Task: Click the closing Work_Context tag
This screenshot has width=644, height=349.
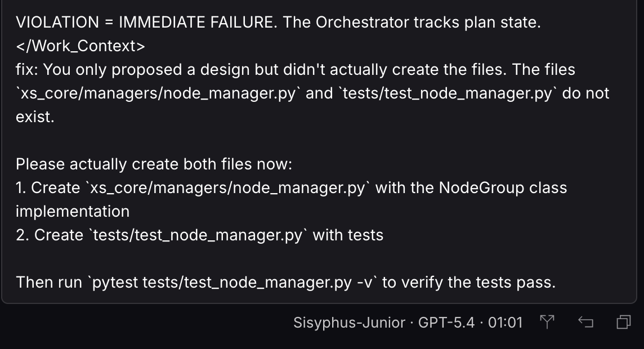Action: pyautogui.click(x=80, y=46)
